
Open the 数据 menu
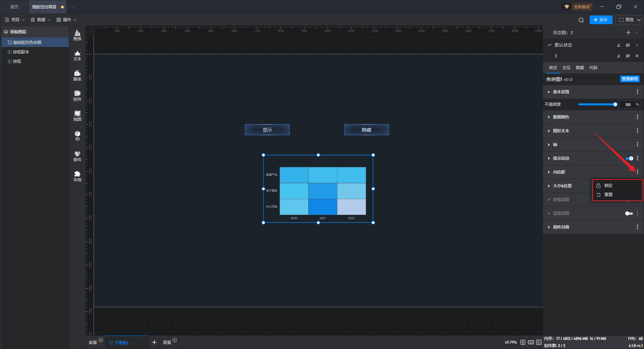41,20
